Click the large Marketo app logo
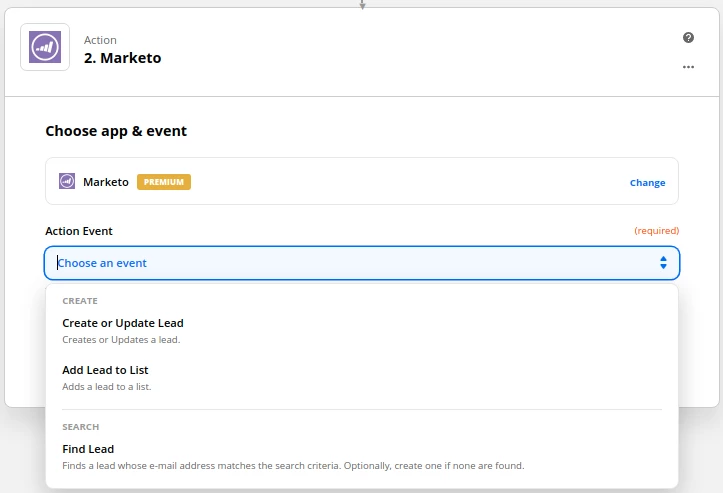723x493 pixels. [x=45, y=47]
